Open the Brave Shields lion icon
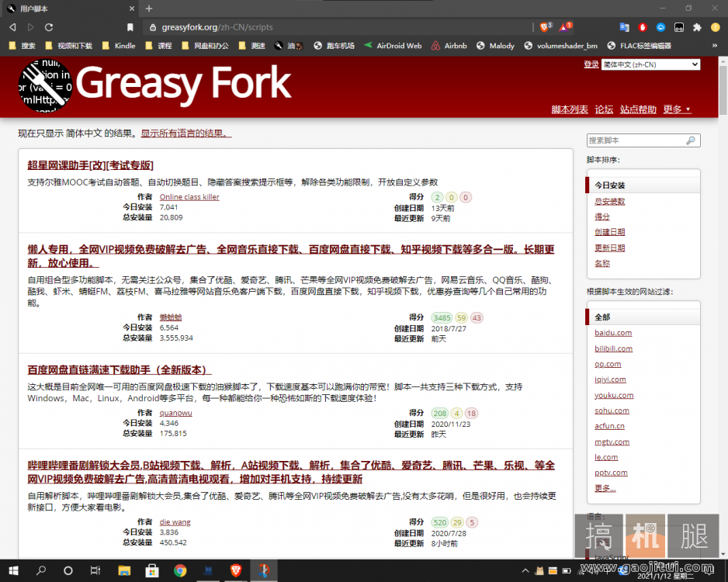Image resolution: width=728 pixels, height=582 pixels. coord(546,27)
